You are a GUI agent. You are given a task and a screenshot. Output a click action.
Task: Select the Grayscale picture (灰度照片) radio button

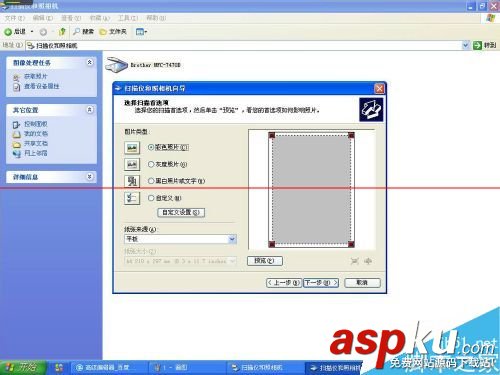(x=151, y=164)
